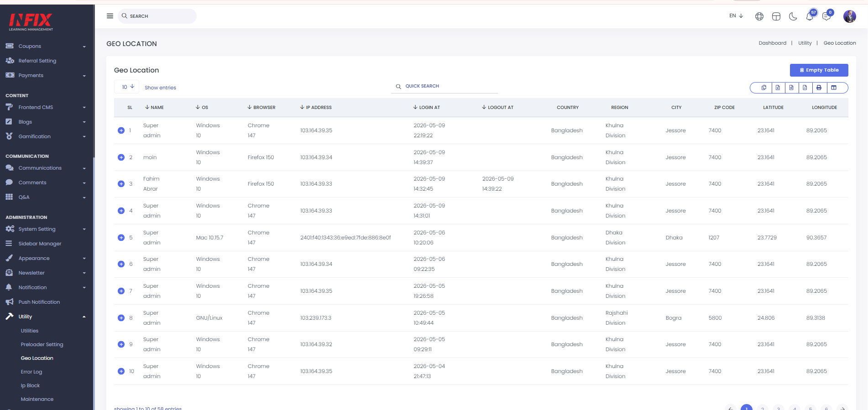
Task: Click Bogra city cell
Action: [674, 318]
